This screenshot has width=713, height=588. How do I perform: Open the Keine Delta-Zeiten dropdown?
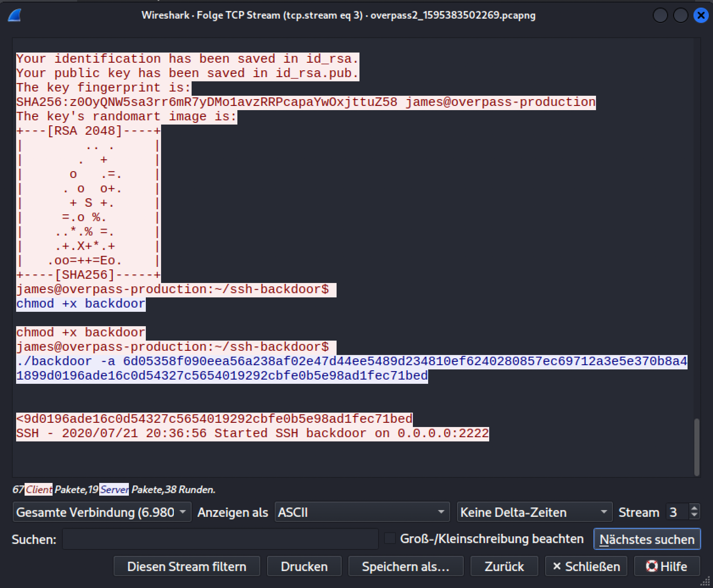click(x=535, y=512)
